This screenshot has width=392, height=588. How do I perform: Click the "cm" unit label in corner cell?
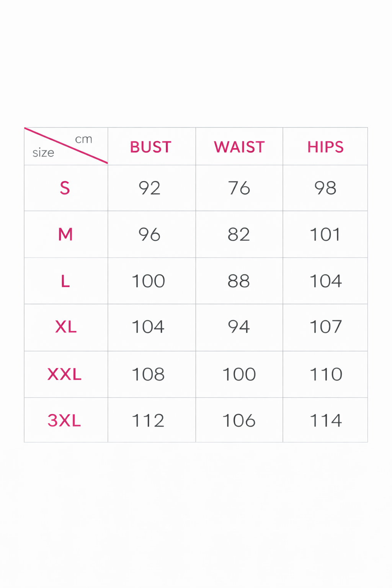pos(83,139)
